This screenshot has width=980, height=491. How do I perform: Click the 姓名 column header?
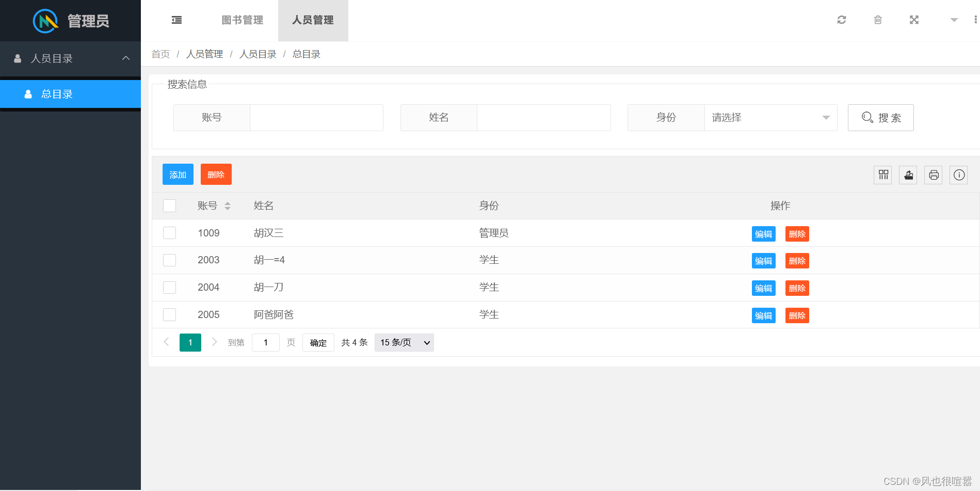coord(264,205)
